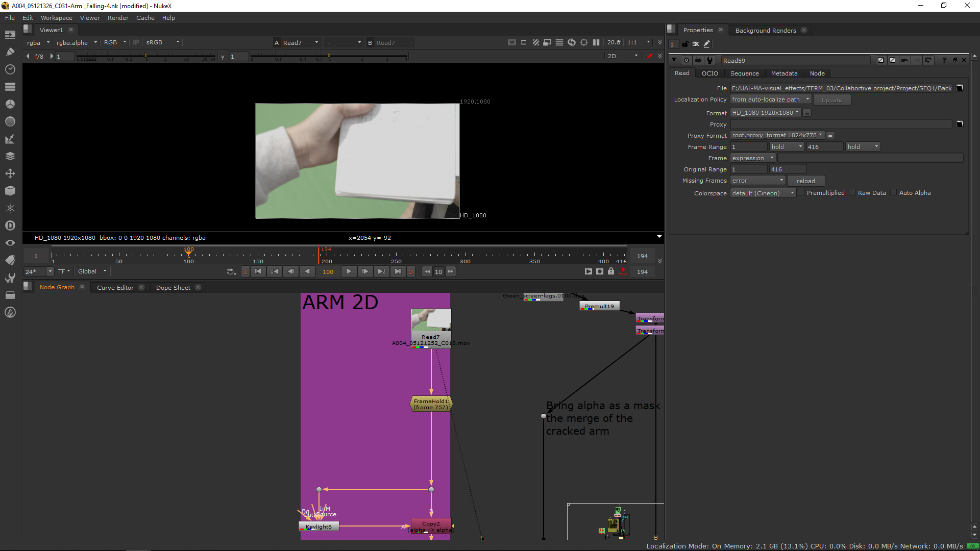This screenshot has width=980, height=551.
Task: Switch to the Curve Editor tab
Action: 115,288
